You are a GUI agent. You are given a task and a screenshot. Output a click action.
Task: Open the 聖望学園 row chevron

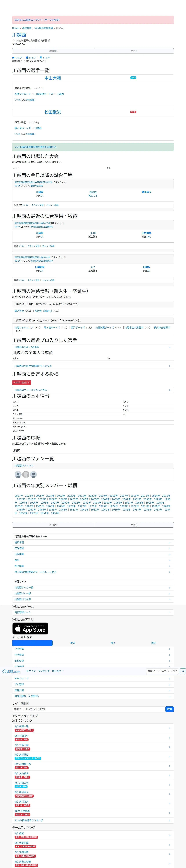tap(170, 566)
